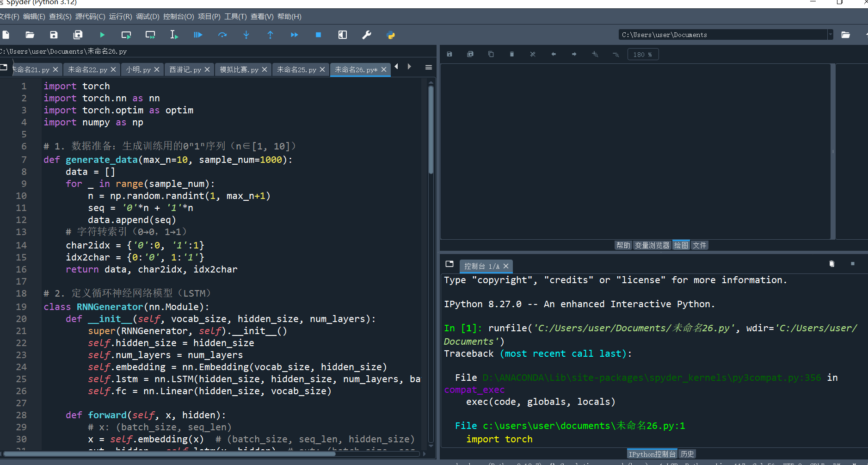Viewport: 868px width, 465px height.
Task: Switch to the 变量浏览器 pane tab
Action: 652,245
